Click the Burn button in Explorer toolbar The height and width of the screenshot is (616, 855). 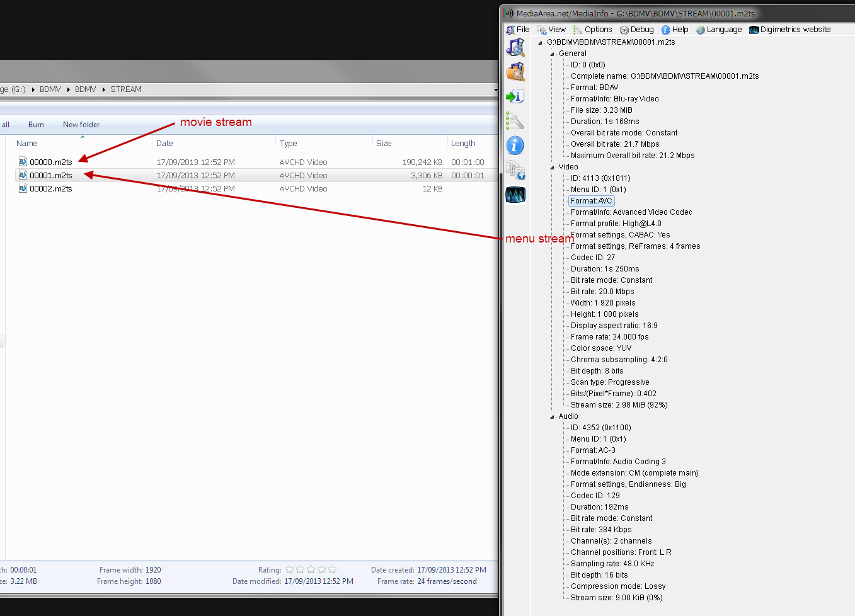[x=36, y=125]
